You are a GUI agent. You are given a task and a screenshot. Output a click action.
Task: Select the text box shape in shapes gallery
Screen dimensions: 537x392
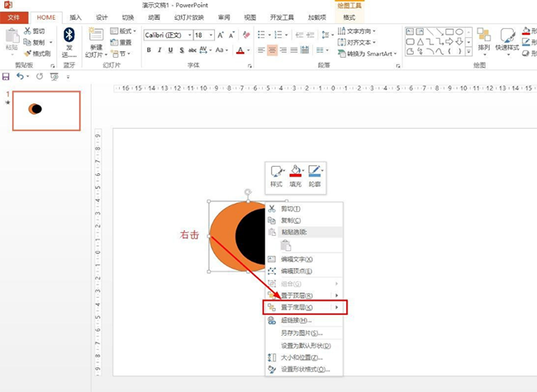point(410,32)
